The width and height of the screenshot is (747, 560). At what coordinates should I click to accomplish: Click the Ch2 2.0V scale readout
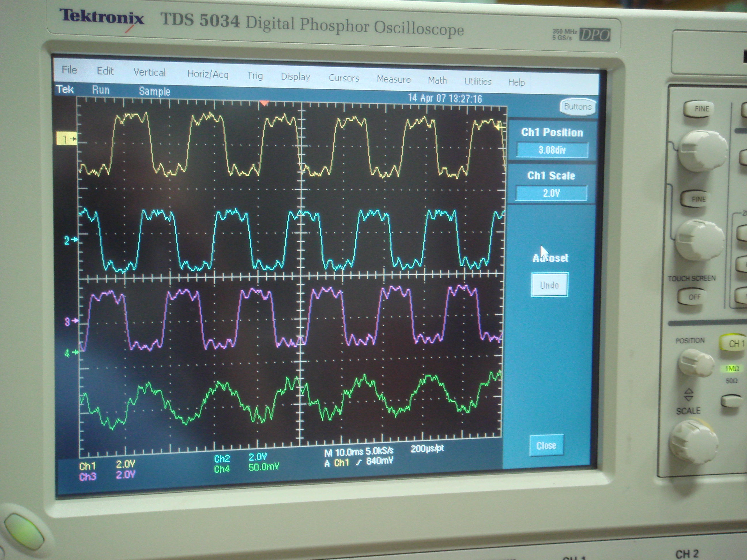coord(240,458)
